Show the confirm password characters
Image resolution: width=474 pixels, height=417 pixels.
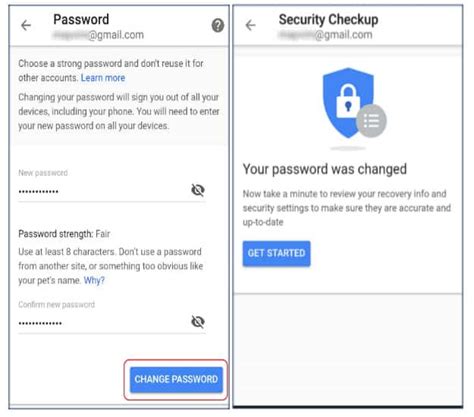(x=198, y=322)
